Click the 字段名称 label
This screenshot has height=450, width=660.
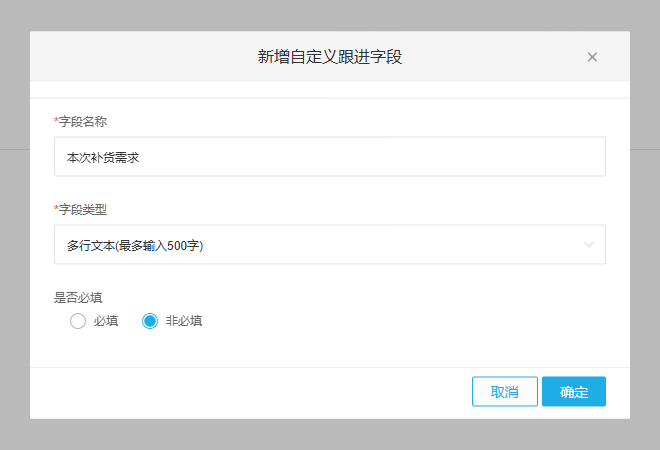pyautogui.click(x=80, y=122)
